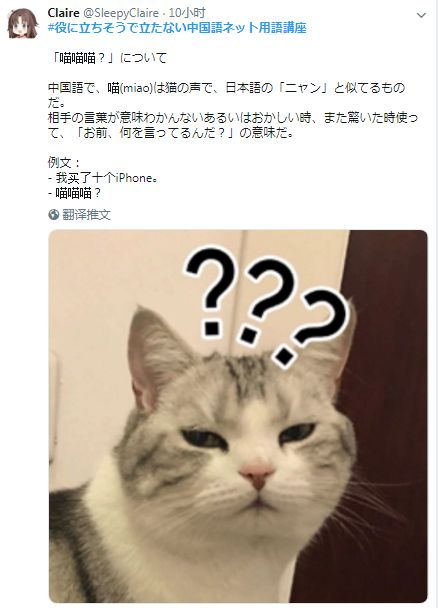Click the sentence mentioning 喵(miao)は猫の声
Viewport: 438px width, 608px height.
[x=226, y=95]
